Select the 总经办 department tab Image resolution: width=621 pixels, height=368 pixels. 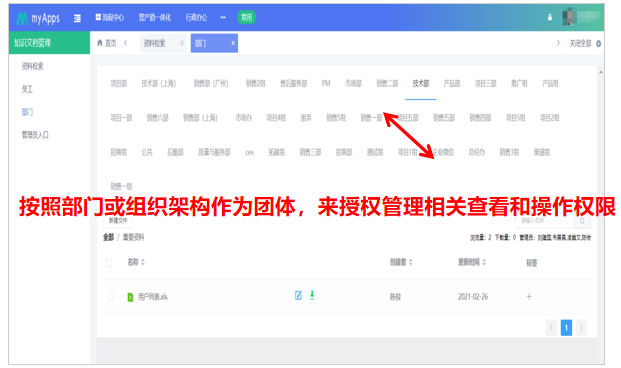pyautogui.click(x=476, y=152)
